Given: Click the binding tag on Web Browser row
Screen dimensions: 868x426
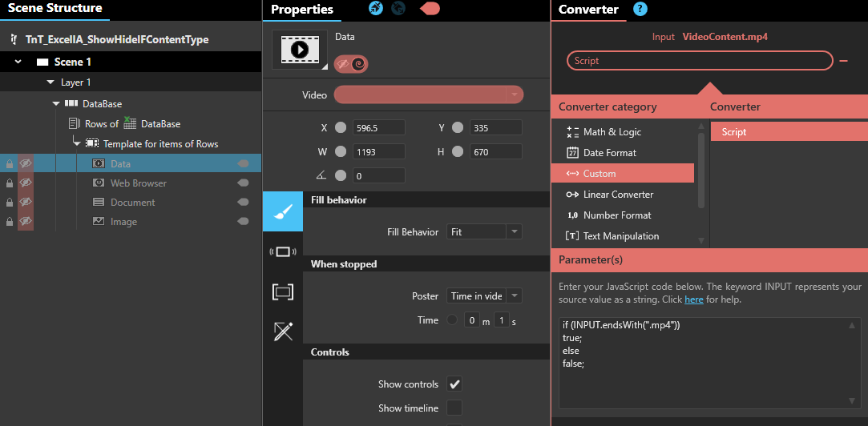Looking at the screenshot, I should click(243, 183).
